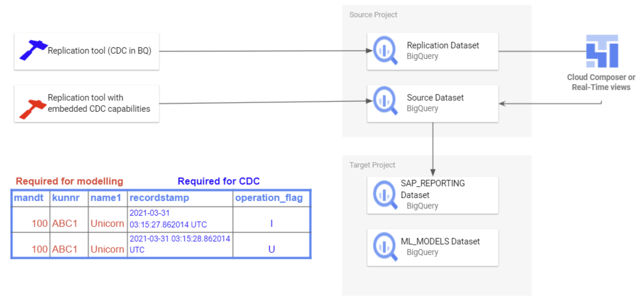Click the Replication Dataset BigQuery icon
This screenshot has height=301, width=644.
coord(385,50)
